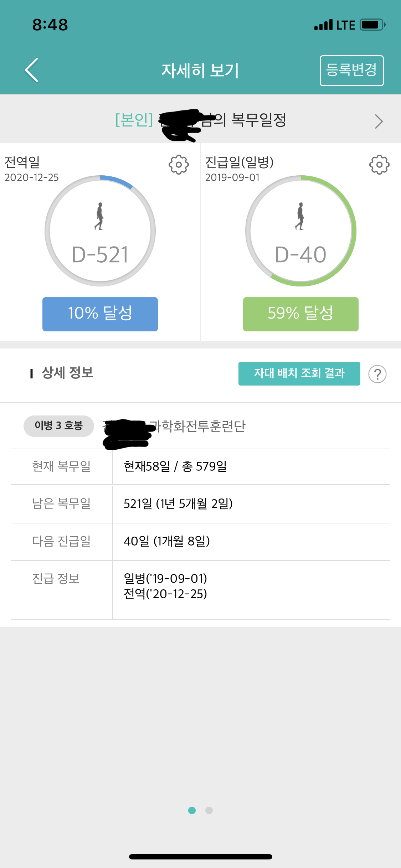Screen dimensions: 401x868
Task: Select the first page indicator dot
Action: [192, 811]
